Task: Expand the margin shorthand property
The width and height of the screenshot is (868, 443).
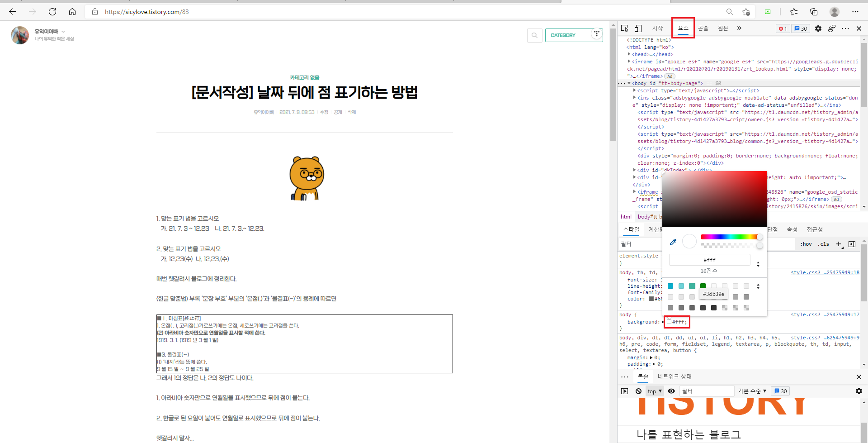Action: 651,357
